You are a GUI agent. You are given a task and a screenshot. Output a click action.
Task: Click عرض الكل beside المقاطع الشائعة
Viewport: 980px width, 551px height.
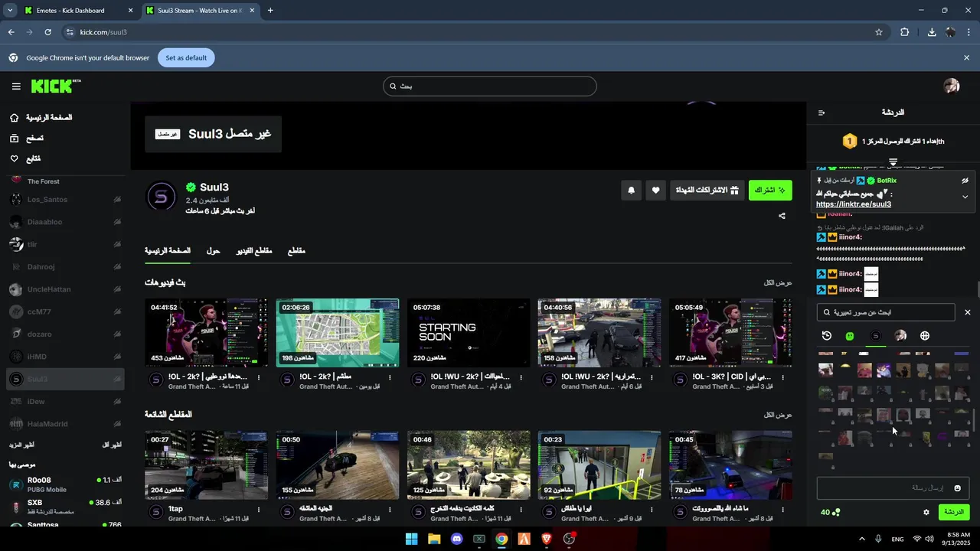coord(778,414)
